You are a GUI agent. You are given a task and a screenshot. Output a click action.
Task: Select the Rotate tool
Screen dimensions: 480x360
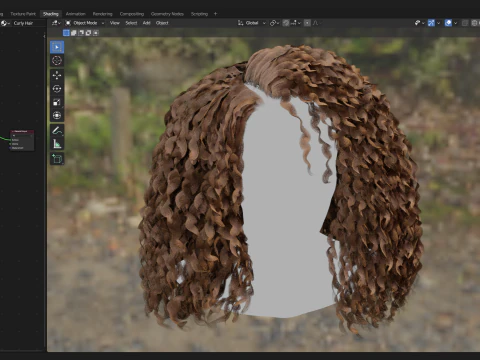coord(57,89)
